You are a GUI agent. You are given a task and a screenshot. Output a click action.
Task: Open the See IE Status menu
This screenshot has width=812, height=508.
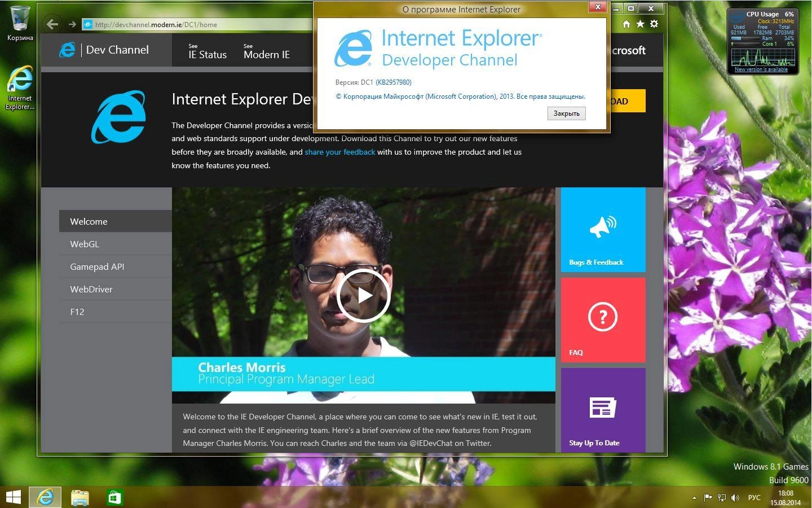[208, 51]
